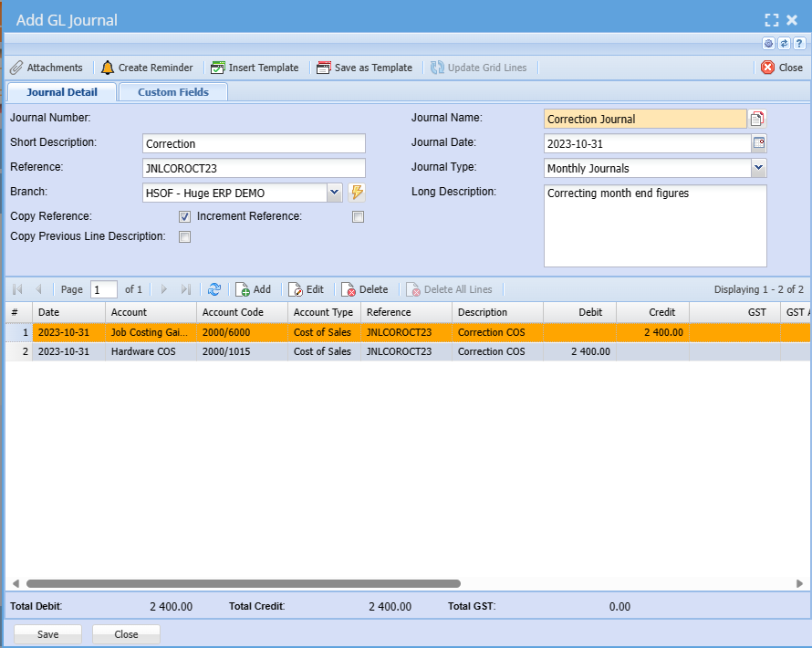
Task: Enable the Increment Reference checkbox
Action: 358,217
